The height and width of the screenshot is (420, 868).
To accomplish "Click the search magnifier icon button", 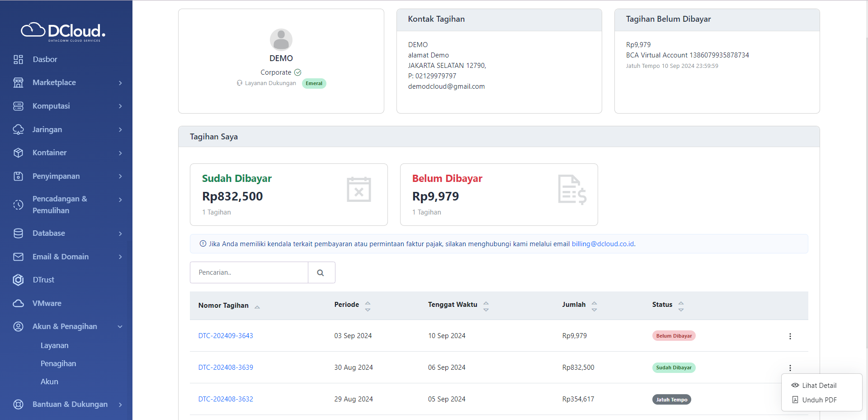I will 321,272.
